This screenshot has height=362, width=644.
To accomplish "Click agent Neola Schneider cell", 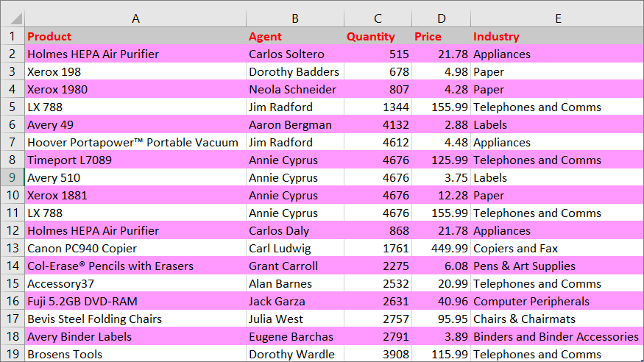I will click(x=295, y=89).
